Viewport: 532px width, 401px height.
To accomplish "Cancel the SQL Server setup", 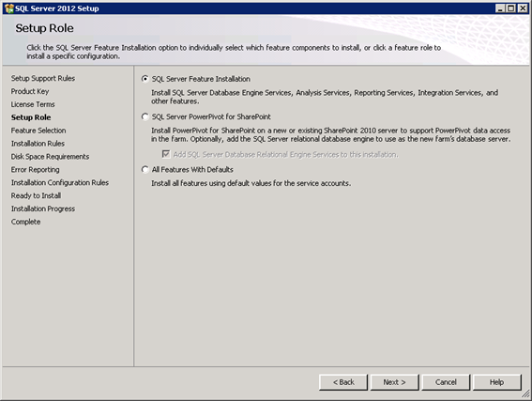I will tap(446, 382).
